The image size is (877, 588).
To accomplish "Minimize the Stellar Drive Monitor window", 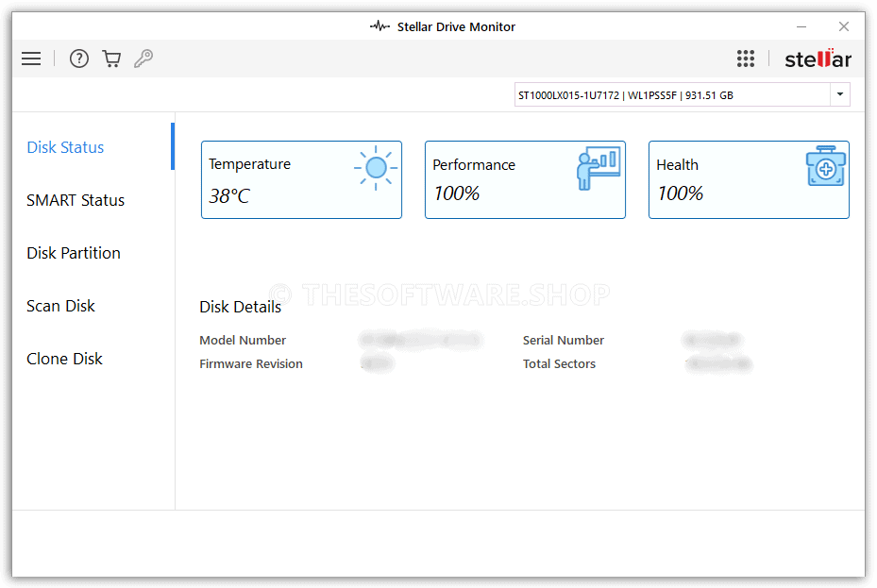I will pyautogui.click(x=801, y=26).
